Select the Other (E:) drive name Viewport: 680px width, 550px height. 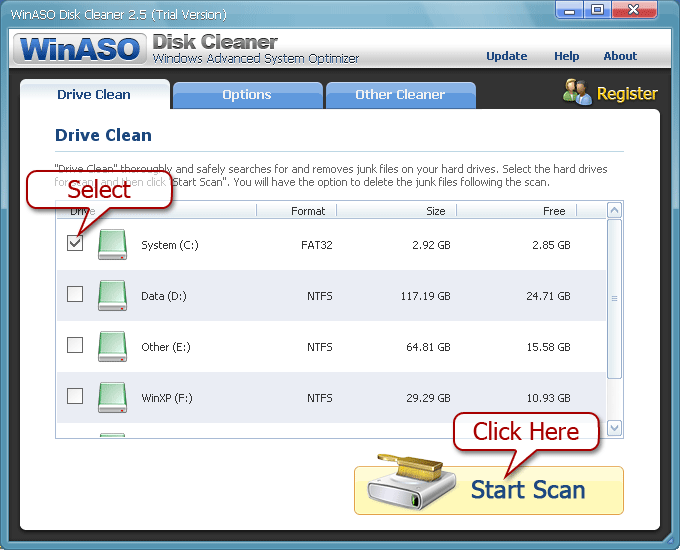coord(166,347)
